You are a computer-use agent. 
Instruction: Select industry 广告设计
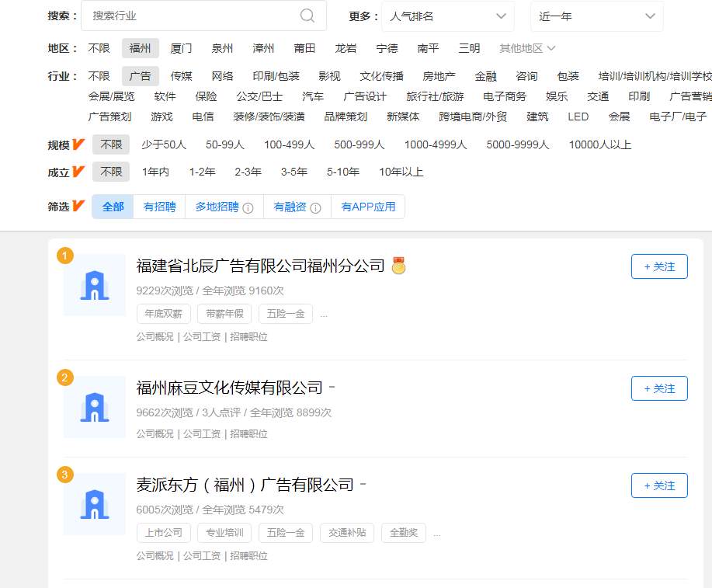365,96
